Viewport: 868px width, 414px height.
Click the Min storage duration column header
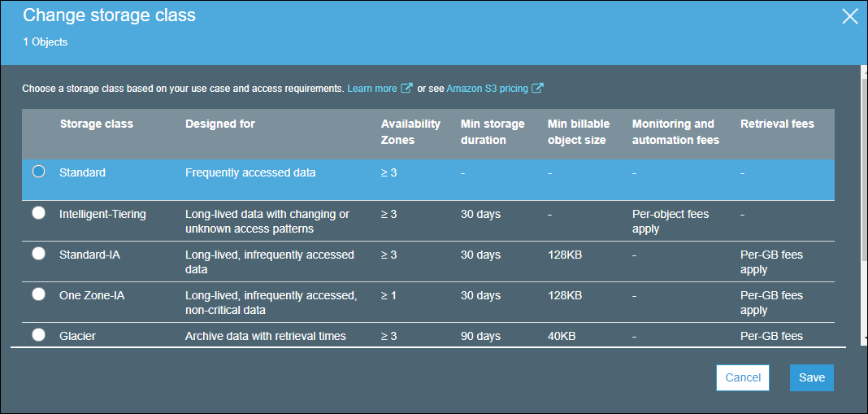[493, 132]
